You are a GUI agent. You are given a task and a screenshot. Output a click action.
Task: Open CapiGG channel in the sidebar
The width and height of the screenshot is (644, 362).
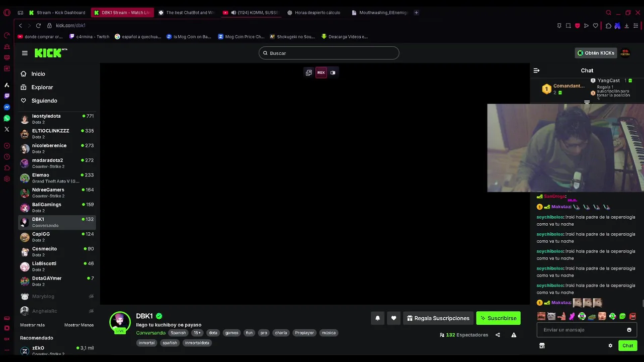click(57, 236)
